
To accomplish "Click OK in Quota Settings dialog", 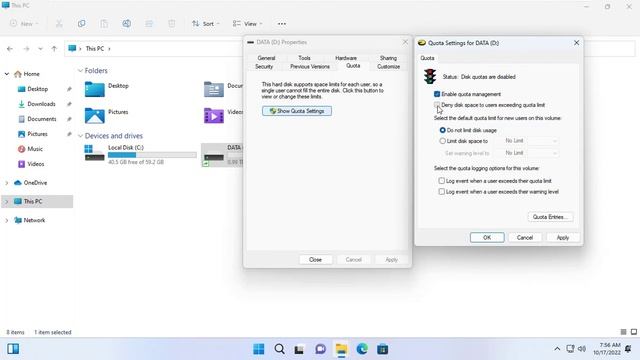I will 487,238.
